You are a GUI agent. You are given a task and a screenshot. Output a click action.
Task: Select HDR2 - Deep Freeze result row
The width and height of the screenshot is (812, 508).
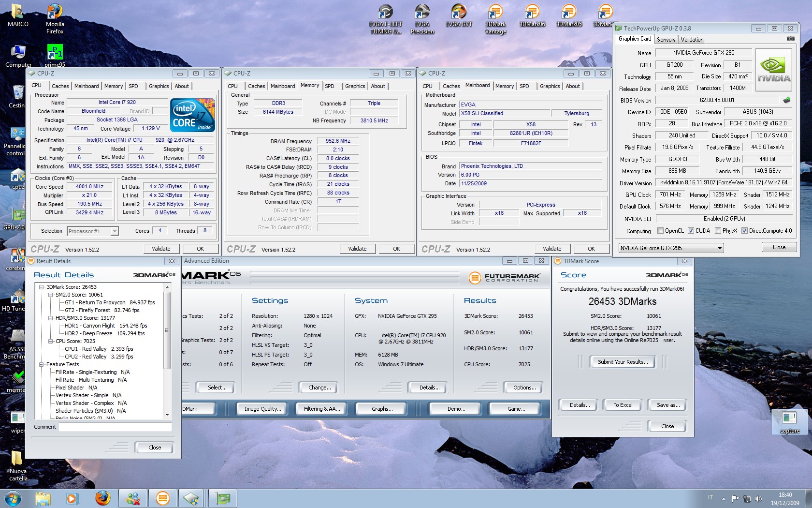point(105,333)
